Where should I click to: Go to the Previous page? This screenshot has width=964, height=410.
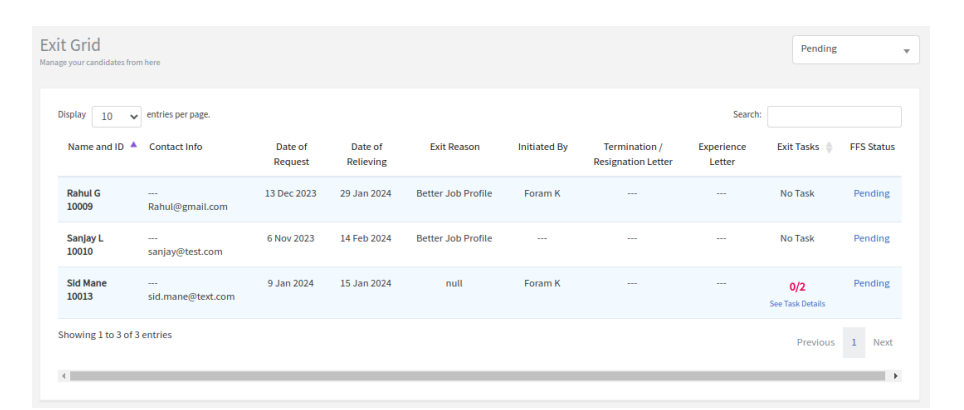pos(815,343)
